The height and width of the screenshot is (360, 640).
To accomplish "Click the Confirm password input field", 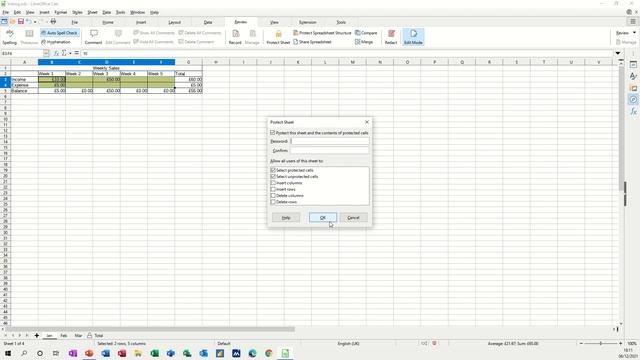I will tap(330, 151).
